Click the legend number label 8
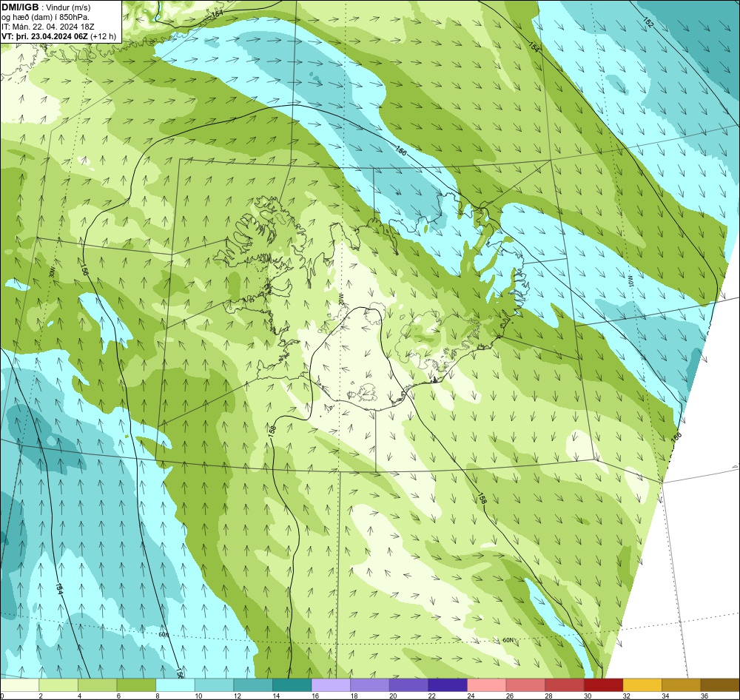Image resolution: width=740 pixels, height=700 pixels. point(158,696)
